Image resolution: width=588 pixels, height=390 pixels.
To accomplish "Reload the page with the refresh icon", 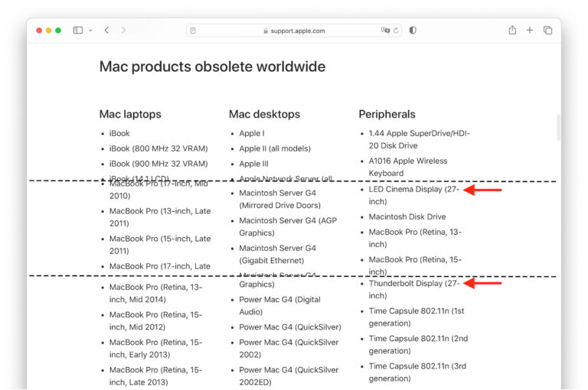I will (396, 31).
